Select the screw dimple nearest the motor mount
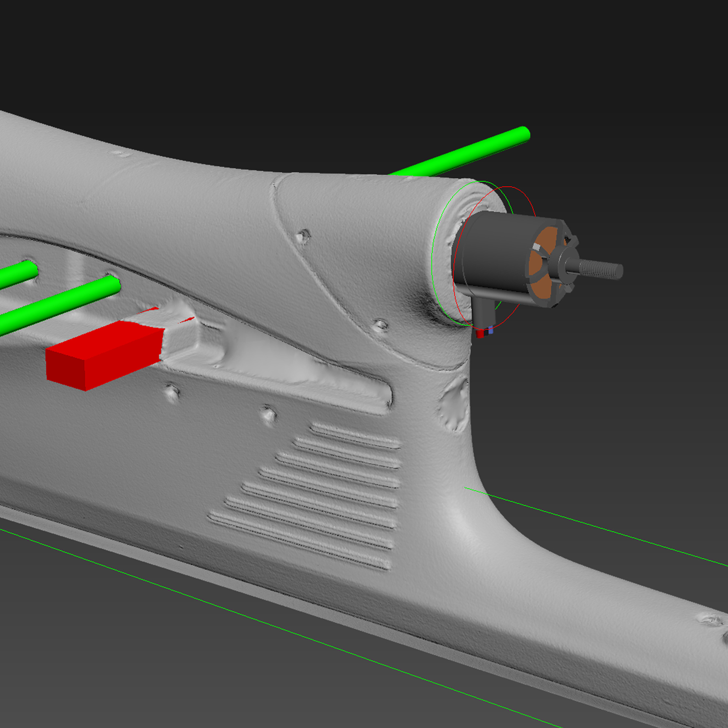This screenshot has width=728, height=728. point(381,324)
